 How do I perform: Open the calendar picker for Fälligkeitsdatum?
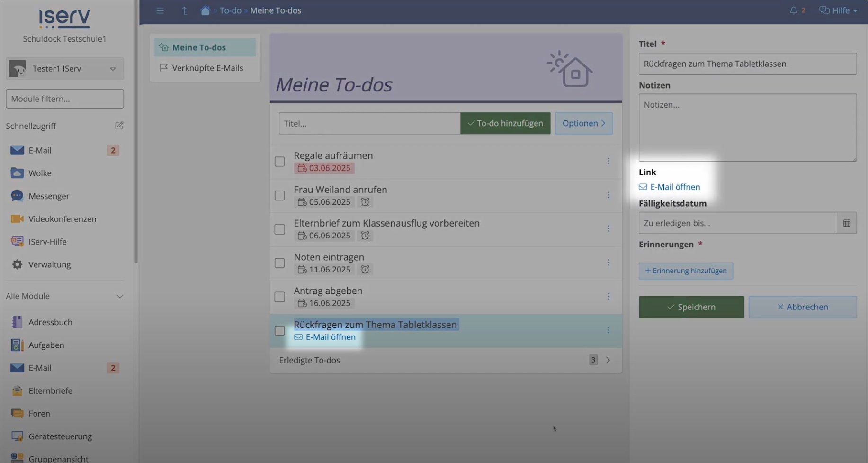(x=846, y=223)
